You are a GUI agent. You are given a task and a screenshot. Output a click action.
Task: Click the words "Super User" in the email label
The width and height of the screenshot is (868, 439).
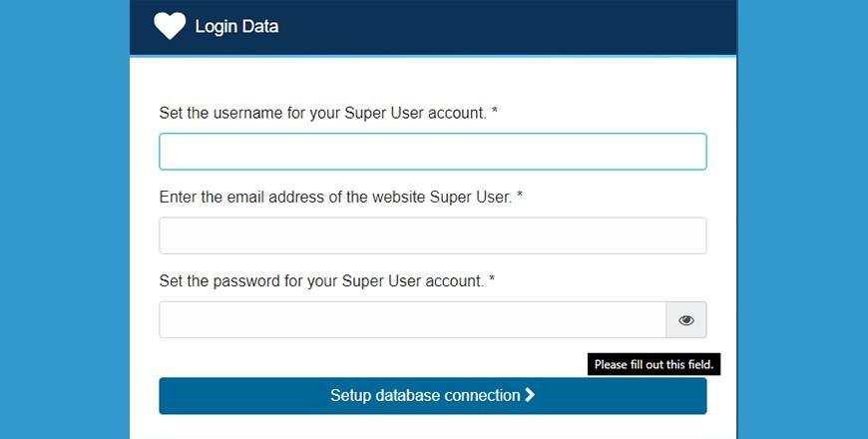point(471,198)
